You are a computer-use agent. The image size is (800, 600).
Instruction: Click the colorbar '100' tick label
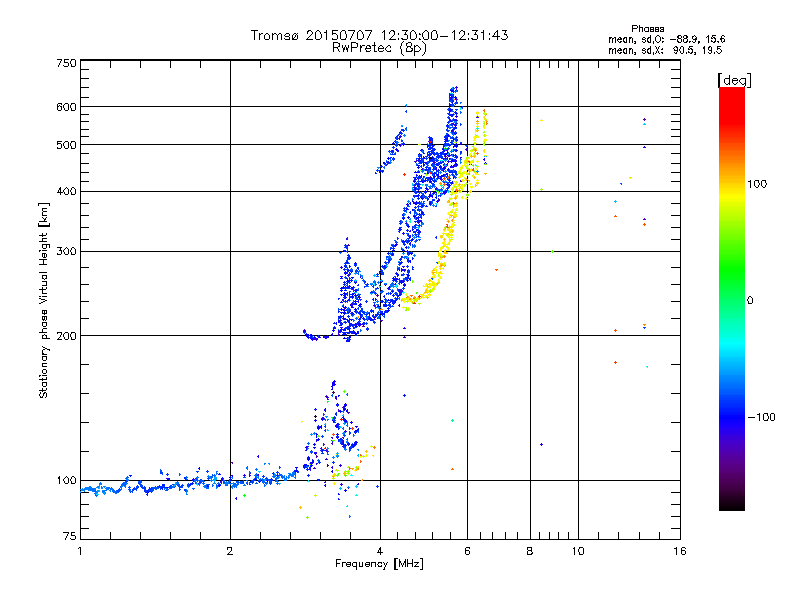click(x=757, y=184)
